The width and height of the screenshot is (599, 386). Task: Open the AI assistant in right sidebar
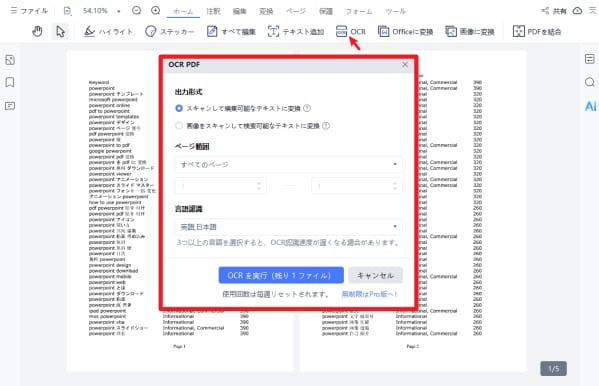(x=590, y=106)
